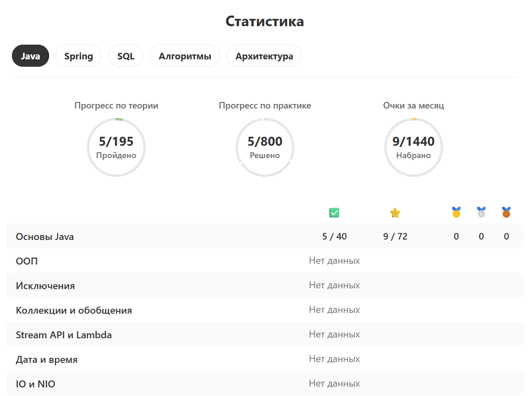532x396 pixels.
Task: Open the Архитектура tab
Action: 264,56
